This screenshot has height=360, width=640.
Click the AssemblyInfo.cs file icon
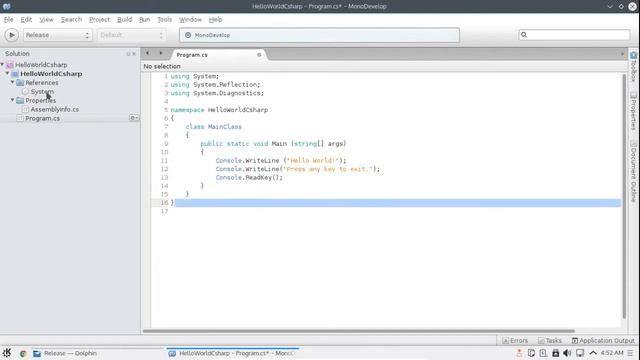pyautogui.click(x=25, y=109)
